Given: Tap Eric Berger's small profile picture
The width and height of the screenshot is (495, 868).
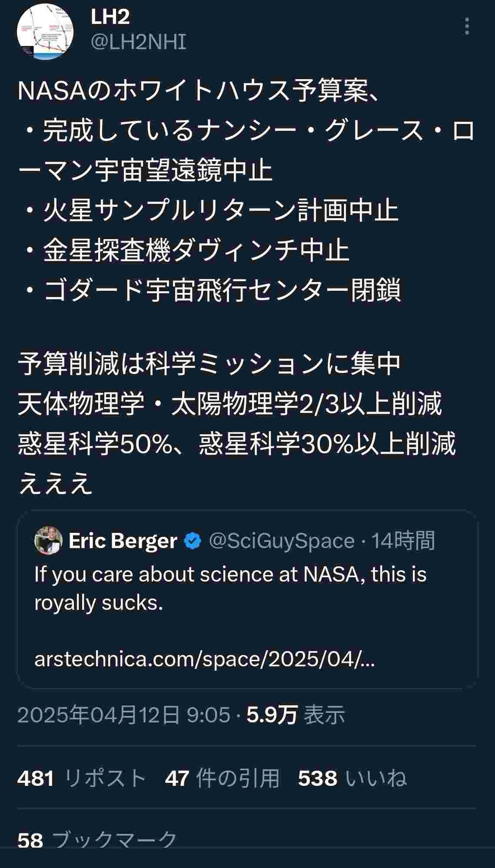Looking at the screenshot, I should (48, 540).
